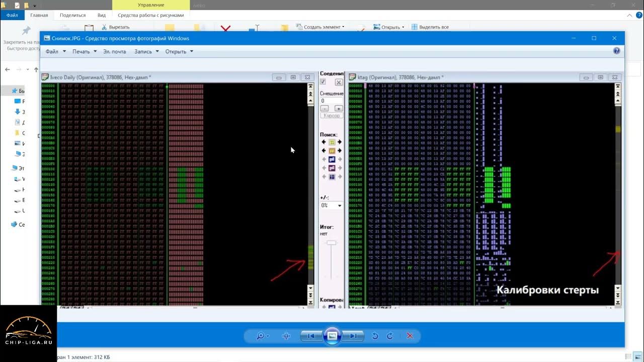This screenshot has height=362, width=644.
Task: Click Вырезать in Explorer ribbon
Action: (116, 27)
